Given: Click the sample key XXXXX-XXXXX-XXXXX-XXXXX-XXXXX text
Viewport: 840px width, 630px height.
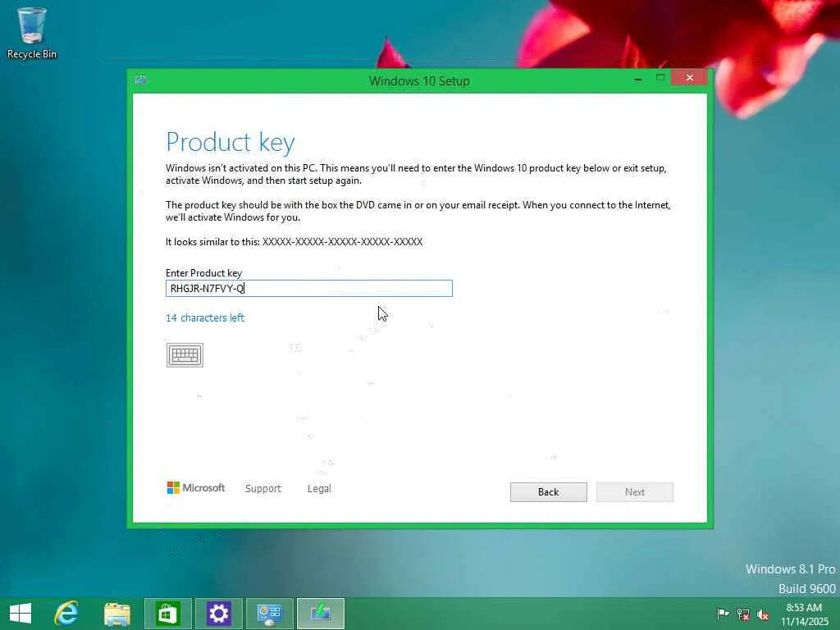Looking at the screenshot, I should point(342,242).
